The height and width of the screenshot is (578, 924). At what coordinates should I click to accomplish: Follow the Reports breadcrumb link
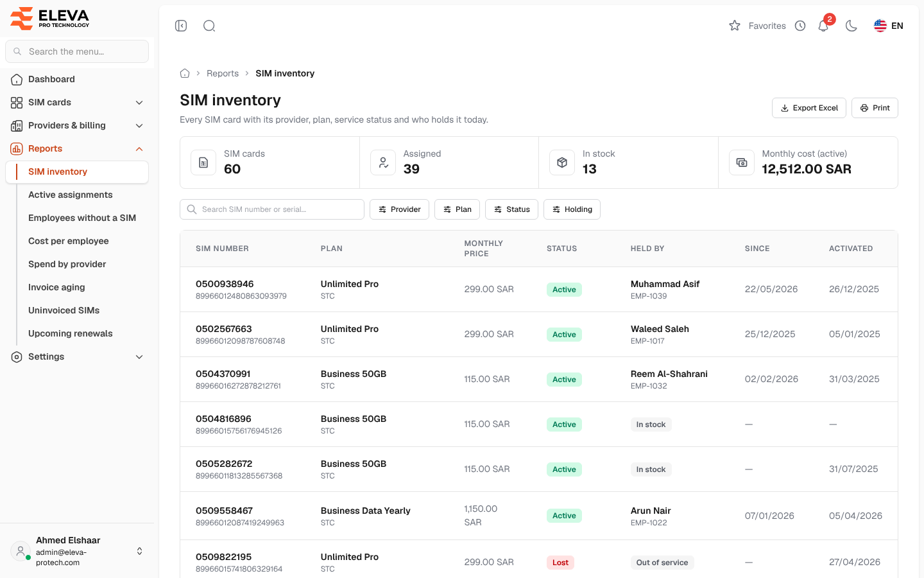click(x=223, y=73)
